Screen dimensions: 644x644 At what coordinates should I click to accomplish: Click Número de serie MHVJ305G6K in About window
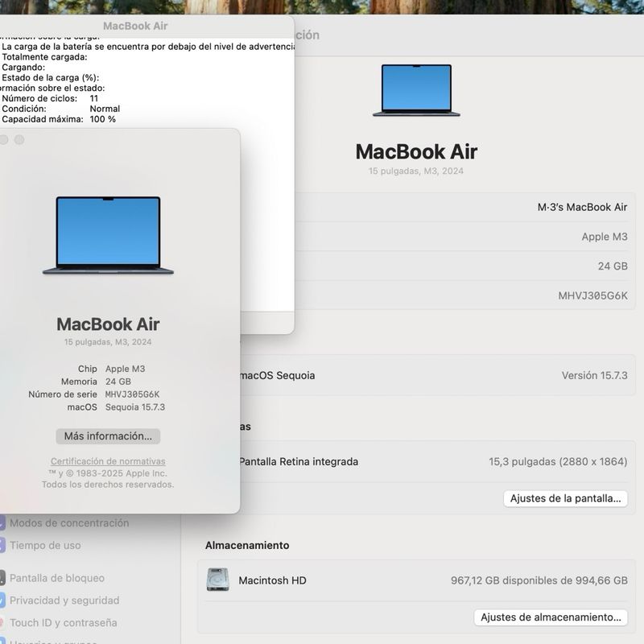pyautogui.click(x=93, y=394)
